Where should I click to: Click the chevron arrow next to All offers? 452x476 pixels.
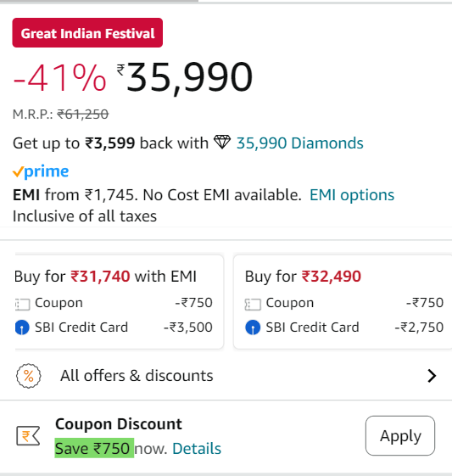[x=432, y=376]
